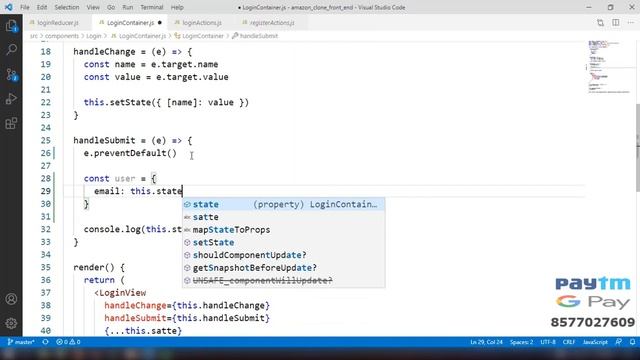640x360 pixels.
Task: Click 'components' in the breadcrumb
Action: pyautogui.click(x=62, y=36)
